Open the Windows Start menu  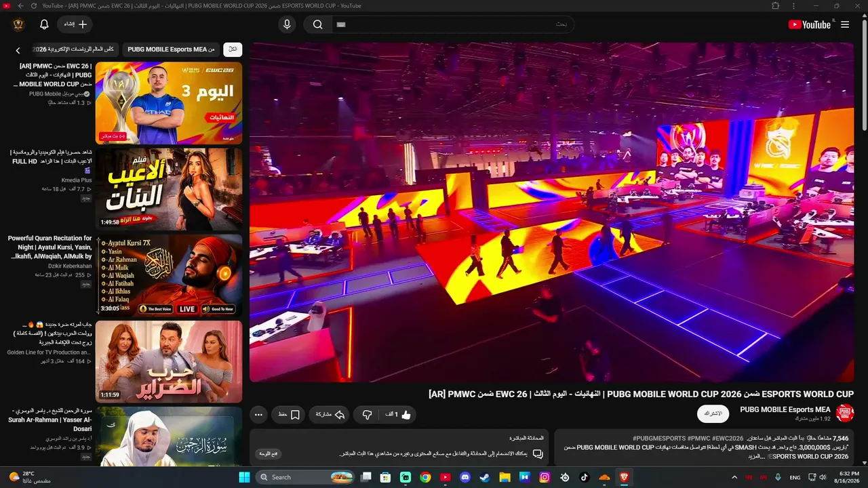244,477
